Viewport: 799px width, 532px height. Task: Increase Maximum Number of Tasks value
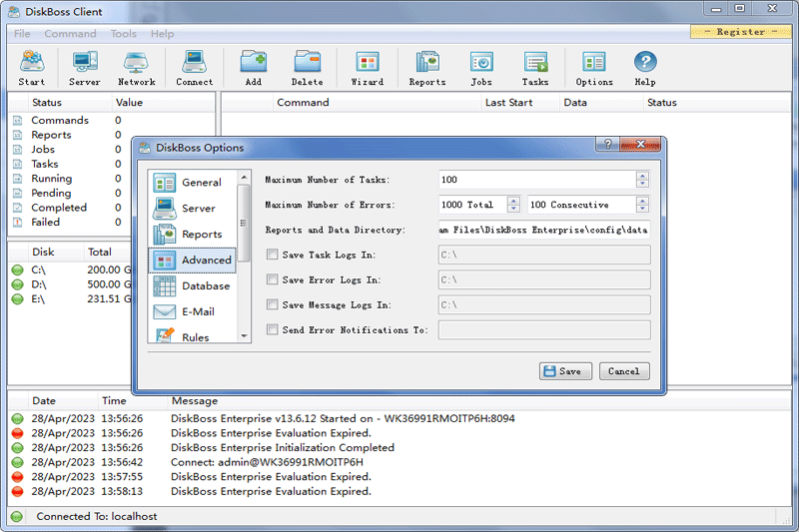click(642, 176)
